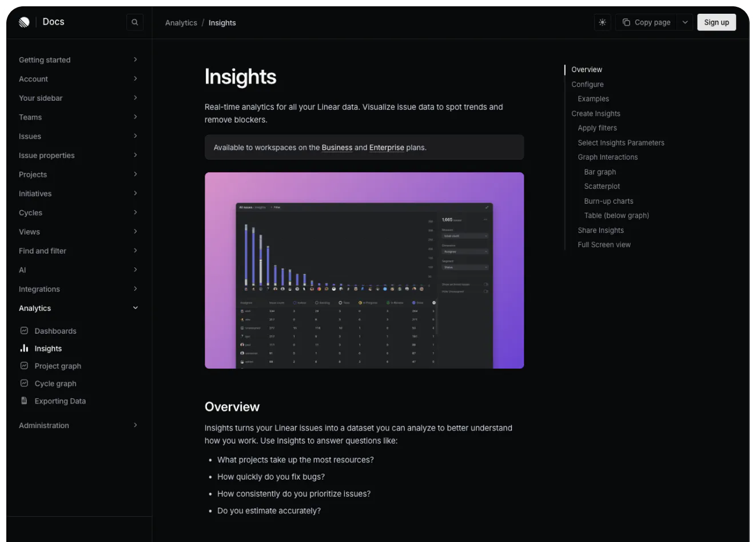Expand the Getting started section
This screenshot has height=542, width=756.
point(136,60)
